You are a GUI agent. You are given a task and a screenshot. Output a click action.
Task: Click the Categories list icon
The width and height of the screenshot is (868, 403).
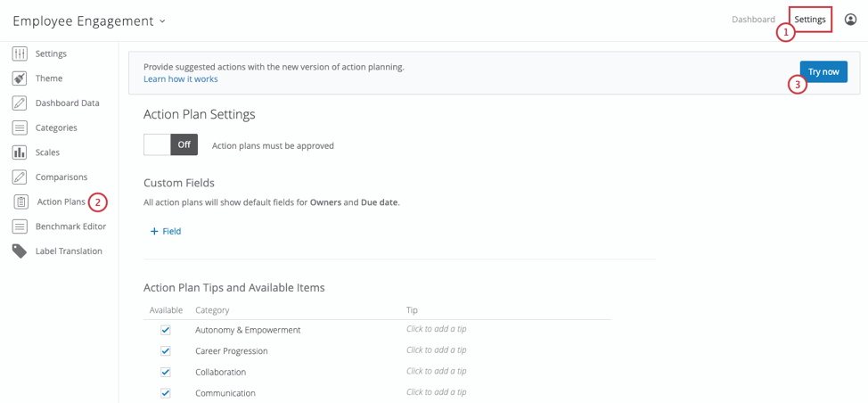coord(20,127)
